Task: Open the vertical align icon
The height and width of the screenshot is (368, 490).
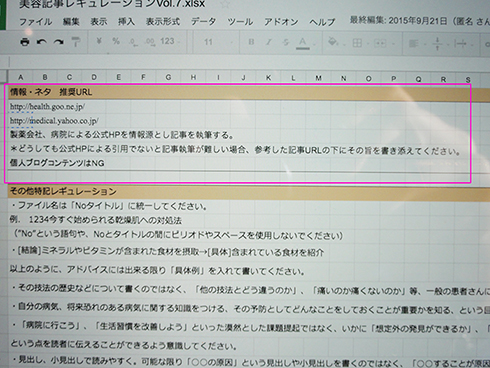Action: pos(437,44)
